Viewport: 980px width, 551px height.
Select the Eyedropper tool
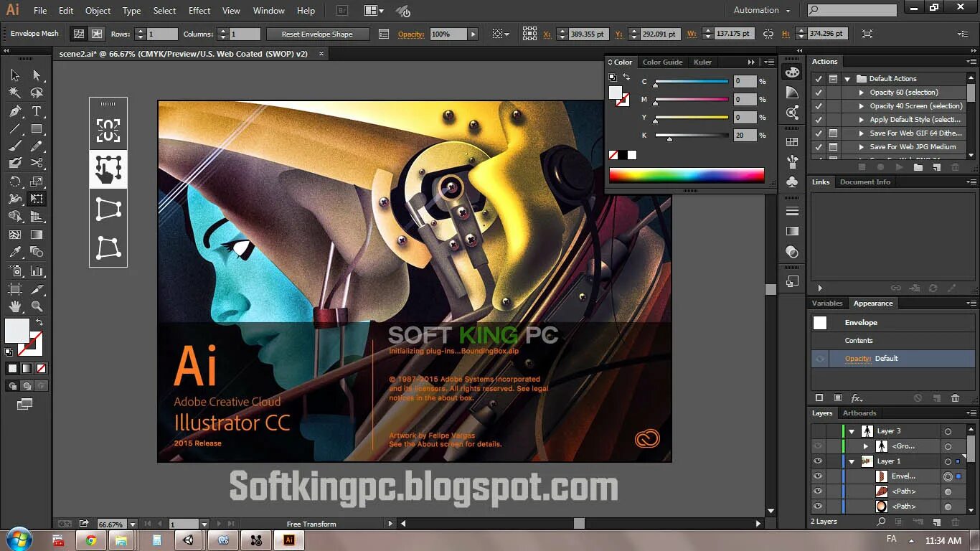click(15, 252)
